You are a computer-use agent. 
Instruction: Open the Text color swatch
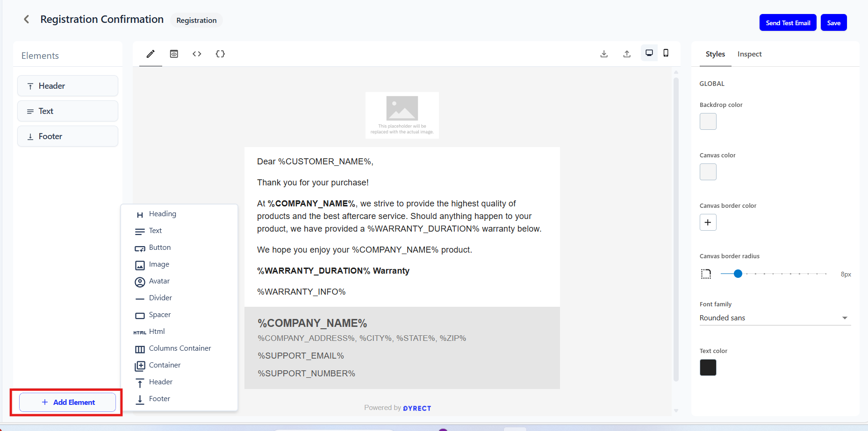point(708,367)
